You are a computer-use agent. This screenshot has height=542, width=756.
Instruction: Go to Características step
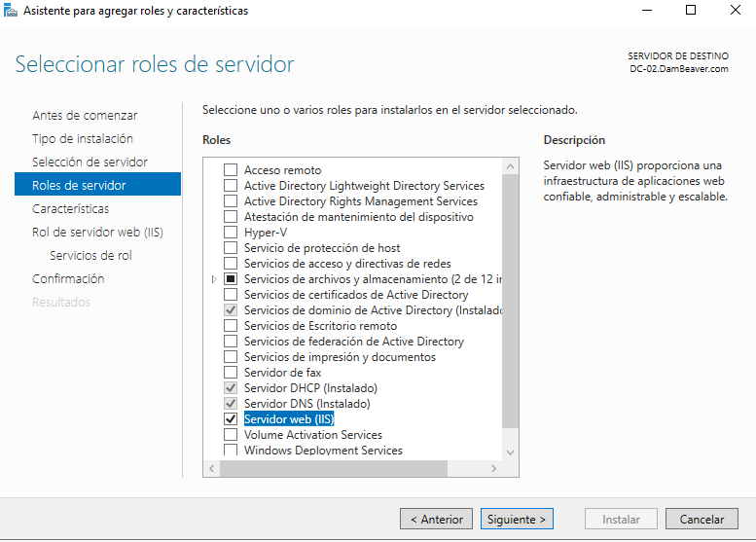[70, 208]
